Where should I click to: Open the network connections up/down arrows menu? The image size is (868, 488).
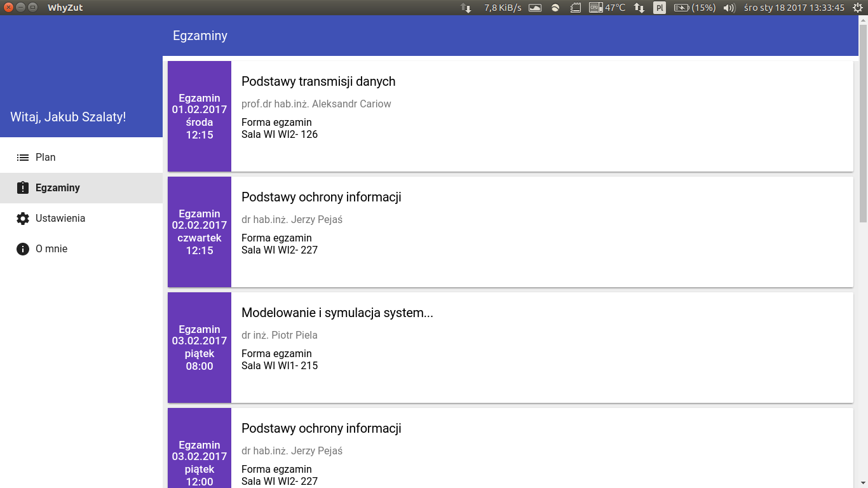tap(639, 8)
